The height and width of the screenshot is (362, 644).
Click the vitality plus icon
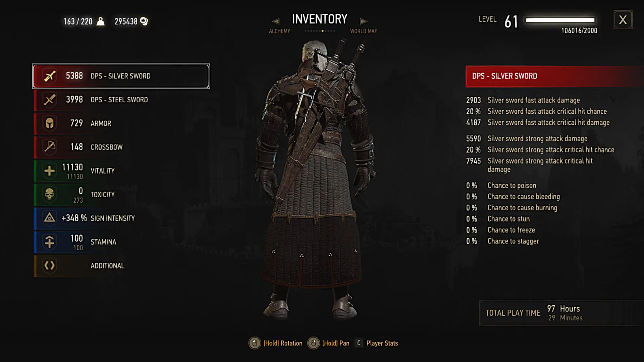coord(50,171)
